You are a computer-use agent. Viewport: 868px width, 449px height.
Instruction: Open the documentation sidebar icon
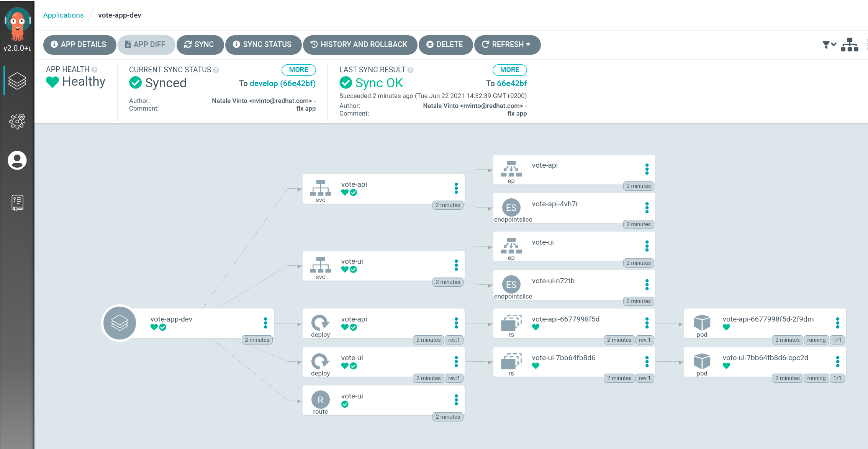click(17, 202)
